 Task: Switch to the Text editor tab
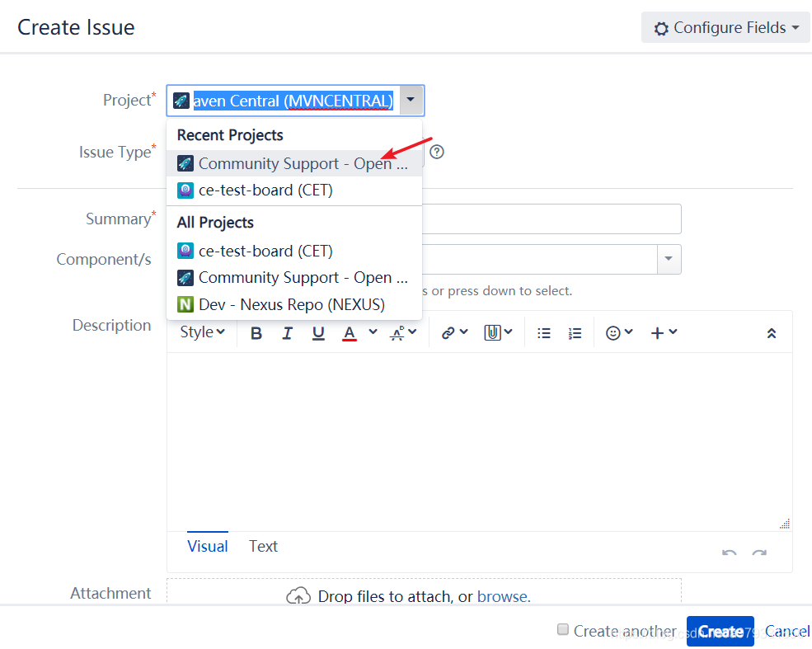263,546
